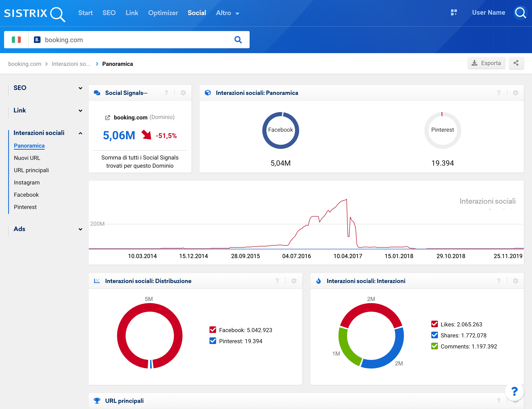Click the chart peak near 10.04.2017

tap(346, 199)
